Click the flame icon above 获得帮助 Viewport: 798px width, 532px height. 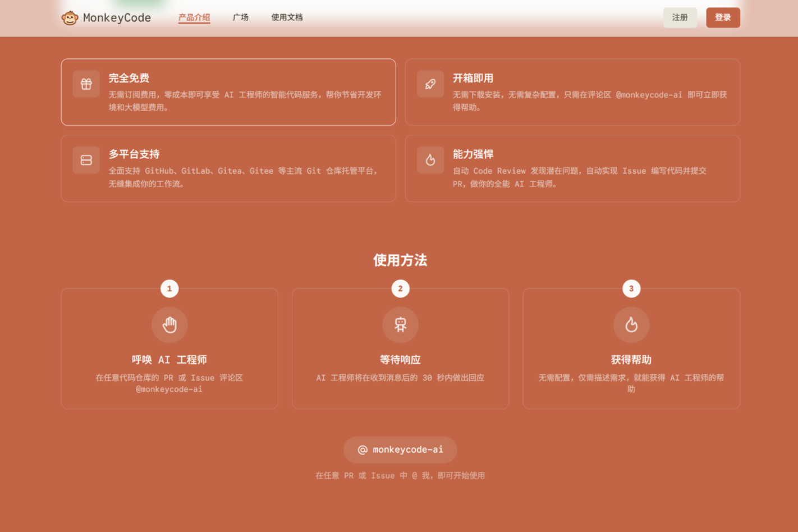click(x=631, y=324)
